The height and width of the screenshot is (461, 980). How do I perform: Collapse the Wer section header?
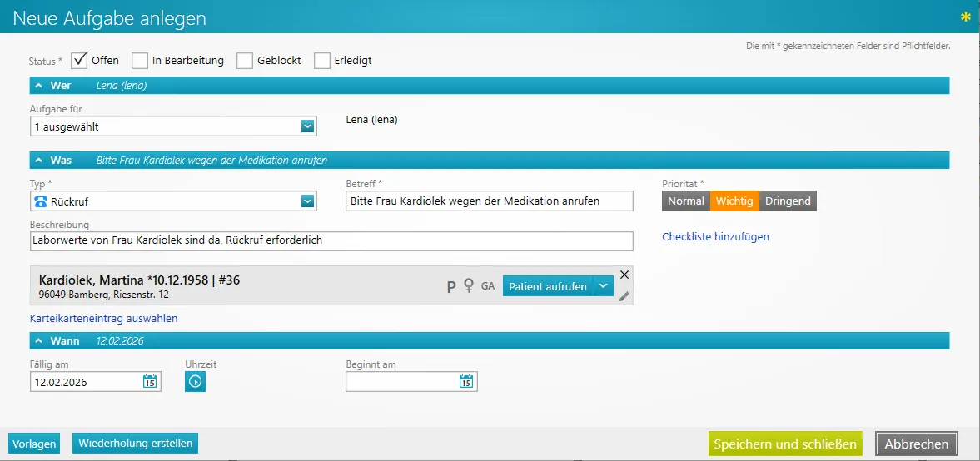pos(38,86)
